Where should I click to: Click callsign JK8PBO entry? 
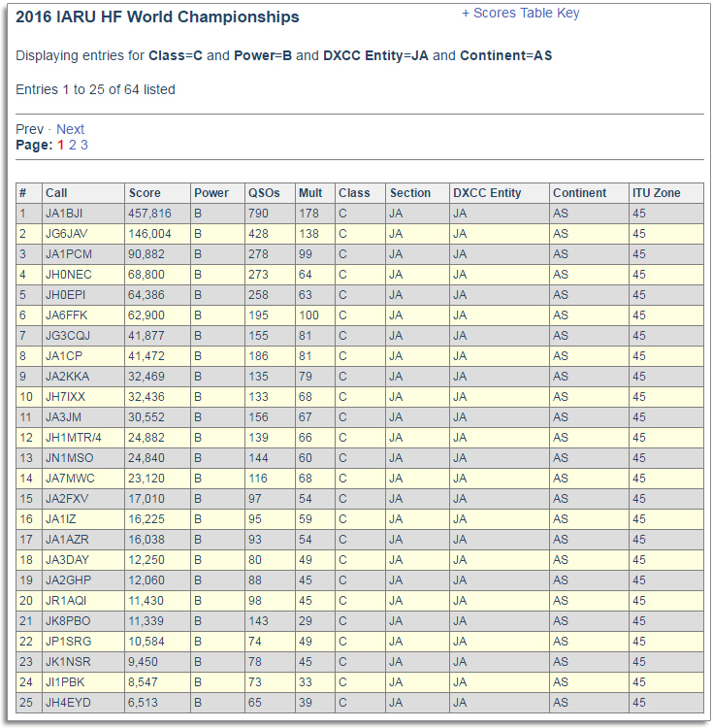coord(68,621)
